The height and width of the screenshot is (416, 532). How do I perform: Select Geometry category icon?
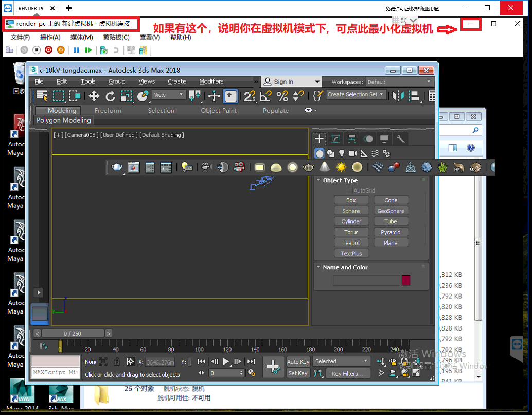pos(320,154)
